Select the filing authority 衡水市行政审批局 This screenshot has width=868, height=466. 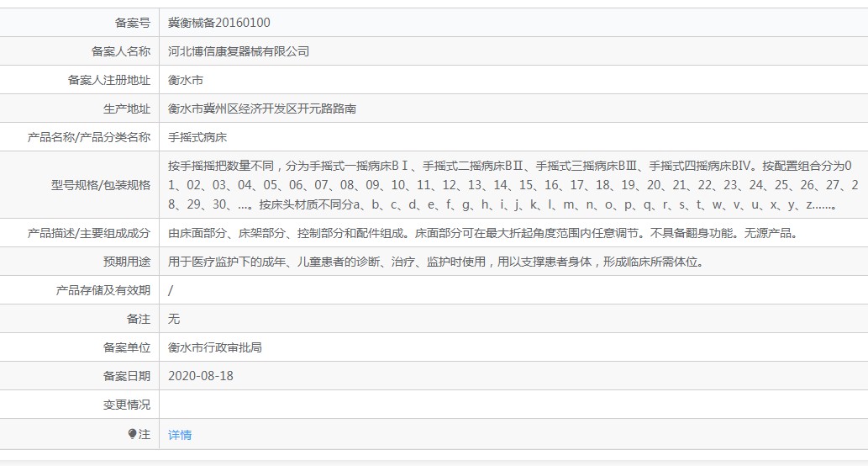point(215,348)
